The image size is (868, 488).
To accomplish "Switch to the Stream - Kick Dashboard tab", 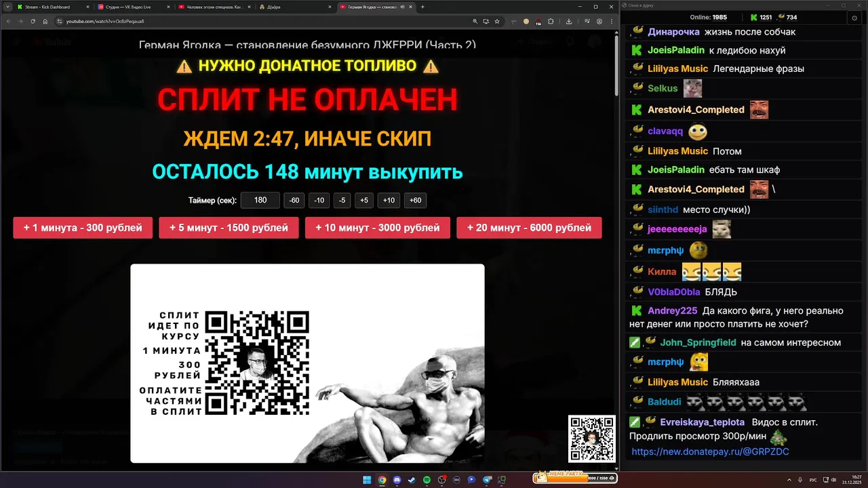I will 52,7.
